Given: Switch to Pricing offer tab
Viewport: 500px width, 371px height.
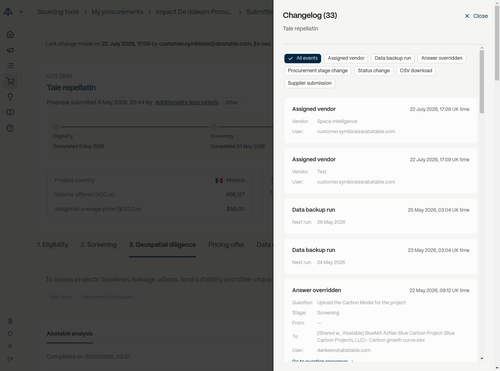Looking at the screenshot, I should click(226, 245).
